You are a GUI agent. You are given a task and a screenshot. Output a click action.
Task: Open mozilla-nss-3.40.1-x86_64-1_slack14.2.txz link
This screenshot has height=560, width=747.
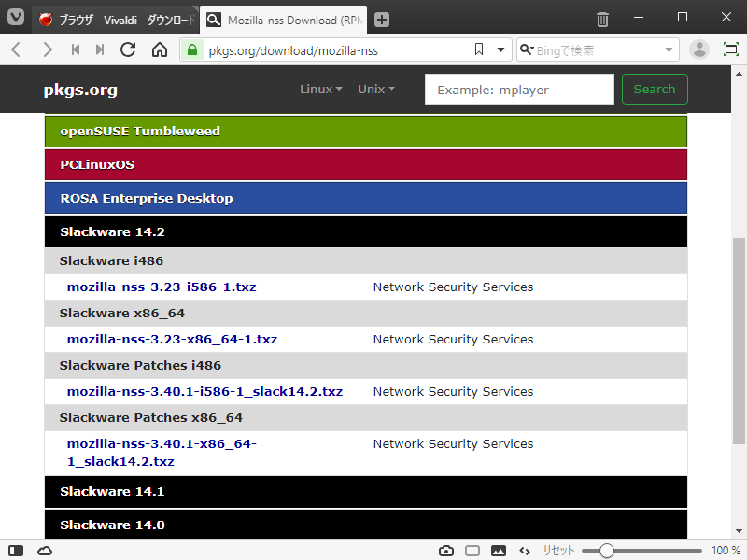click(x=162, y=453)
